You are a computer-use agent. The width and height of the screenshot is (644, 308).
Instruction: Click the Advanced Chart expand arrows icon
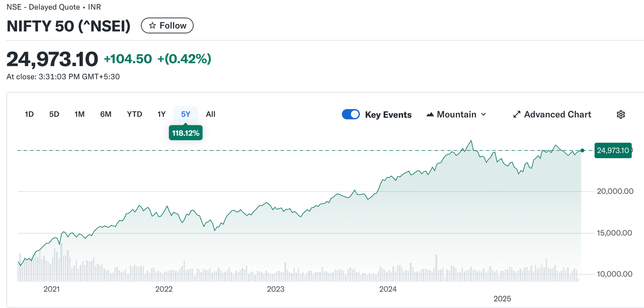(x=517, y=114)
